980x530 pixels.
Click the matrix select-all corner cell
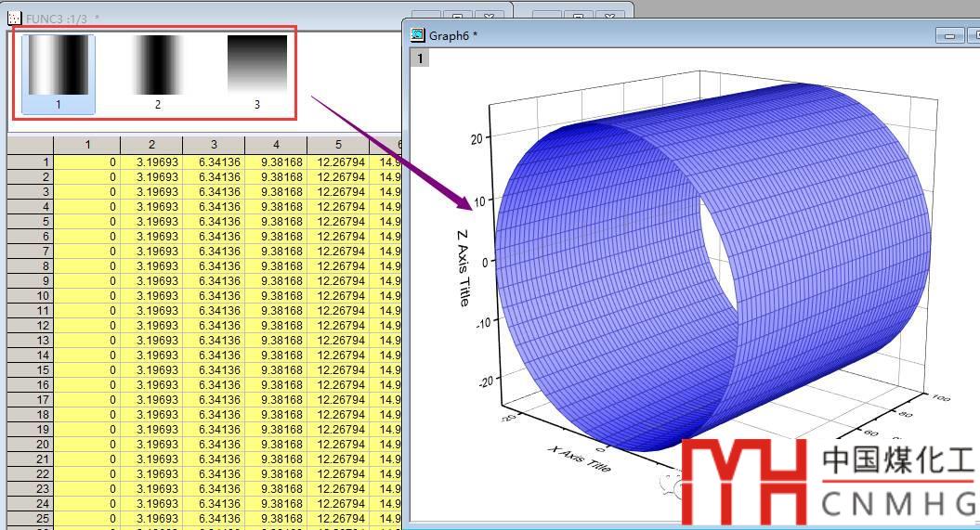point(30,145)
